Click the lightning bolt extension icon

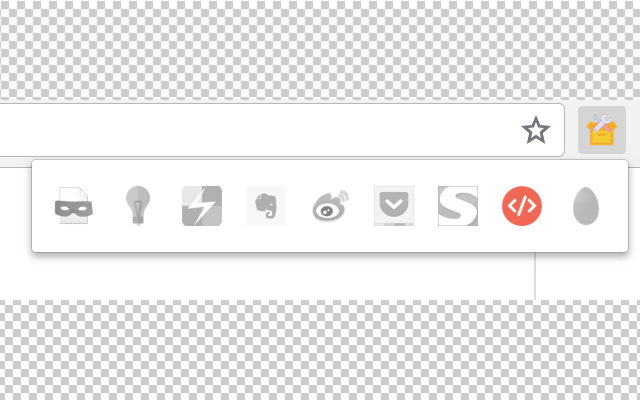pyautogui.click(x=202, y=206)
